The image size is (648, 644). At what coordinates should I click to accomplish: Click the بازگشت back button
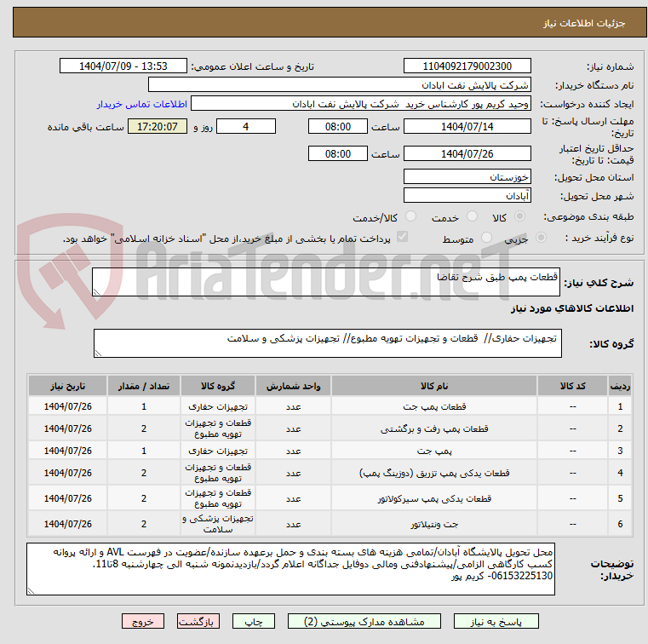click(x=198, y=621)
